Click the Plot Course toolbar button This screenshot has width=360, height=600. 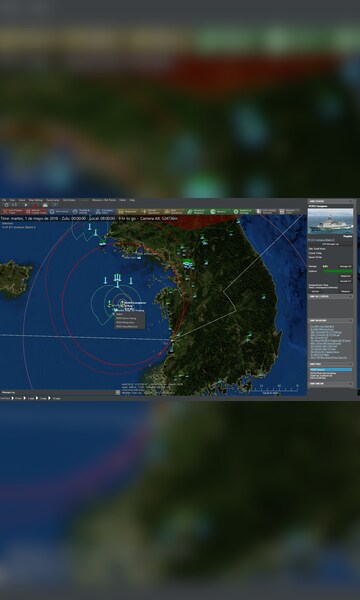point(59,211)
